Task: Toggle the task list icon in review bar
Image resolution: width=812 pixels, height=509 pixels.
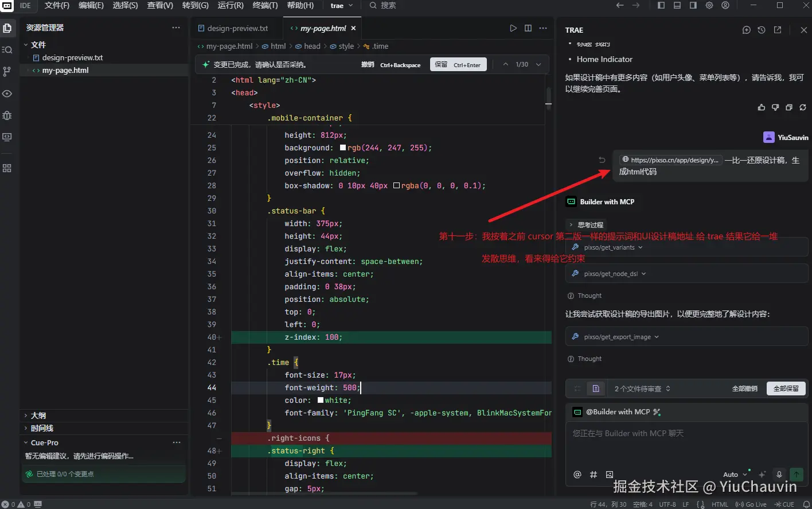Action: [577, 388]
